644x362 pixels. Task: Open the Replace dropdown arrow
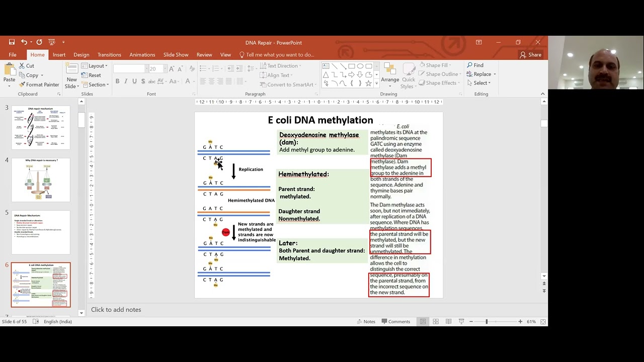coord(495,74)
